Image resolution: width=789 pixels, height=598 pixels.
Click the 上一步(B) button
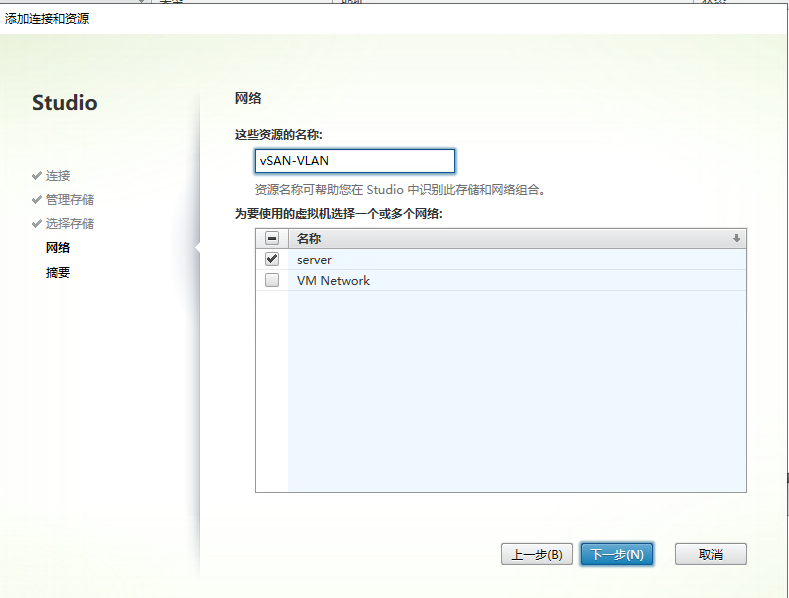coord(537,554)
